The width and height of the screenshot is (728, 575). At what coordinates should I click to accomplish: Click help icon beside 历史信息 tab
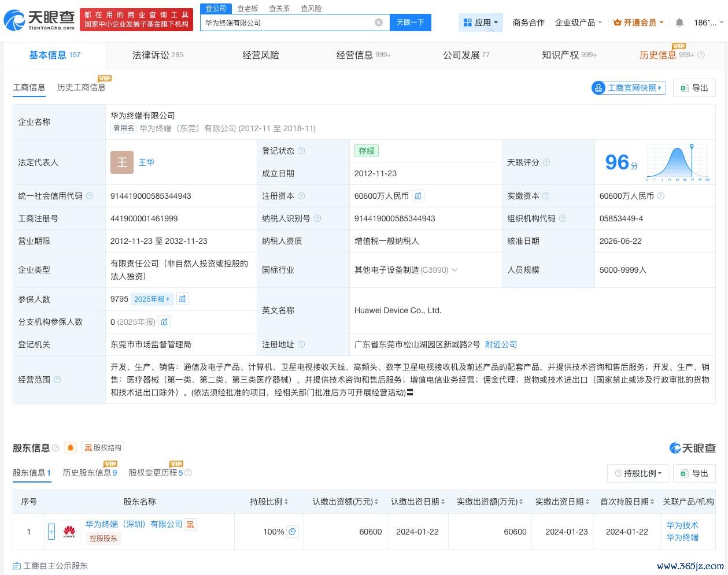coord(701,55)
